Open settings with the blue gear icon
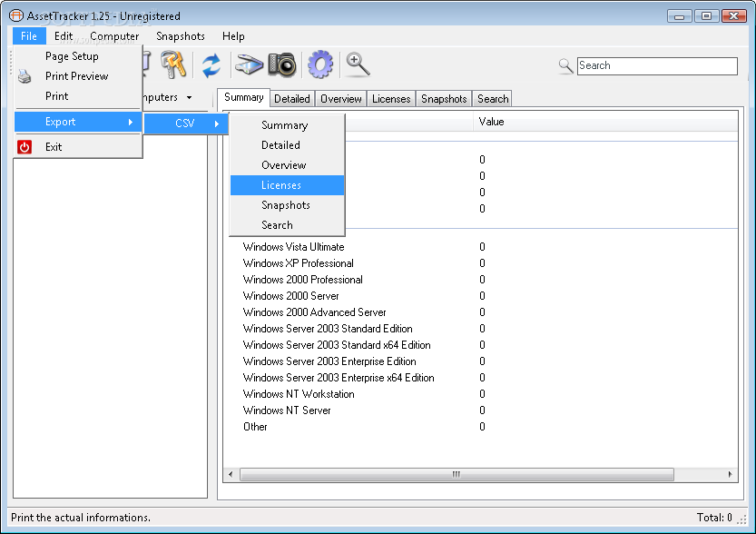The width and height of the screenshot is (756, 534). click(320, 64)
